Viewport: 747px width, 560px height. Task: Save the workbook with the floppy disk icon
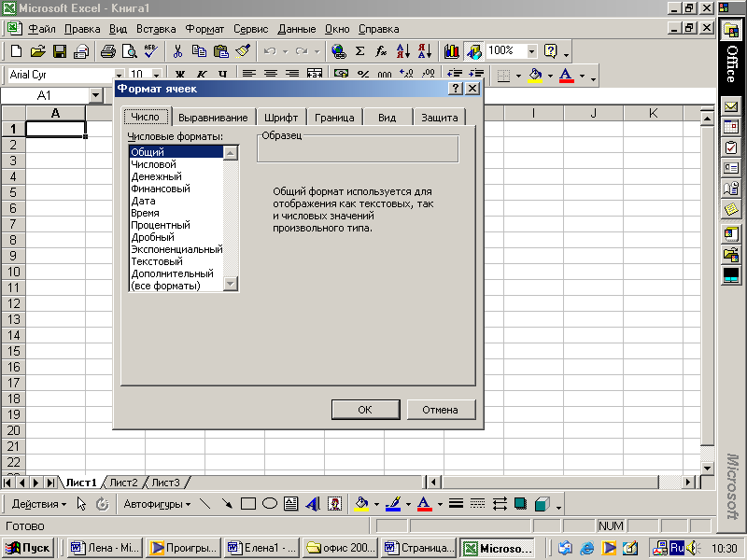pyautogui.click(x=60, y=51)
